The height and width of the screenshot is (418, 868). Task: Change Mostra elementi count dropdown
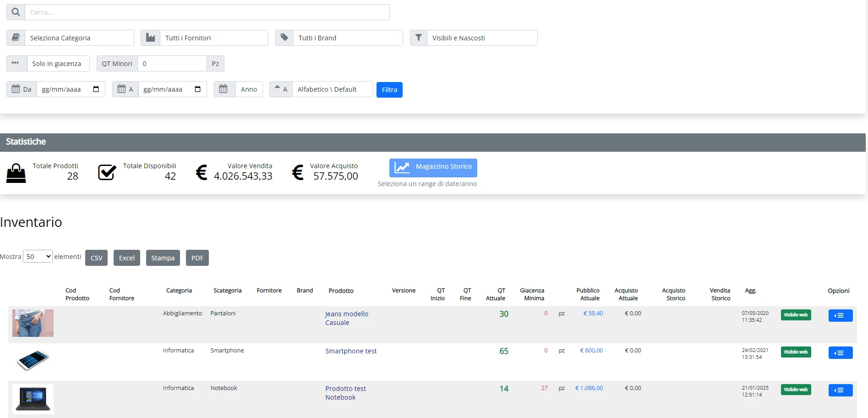38,257
